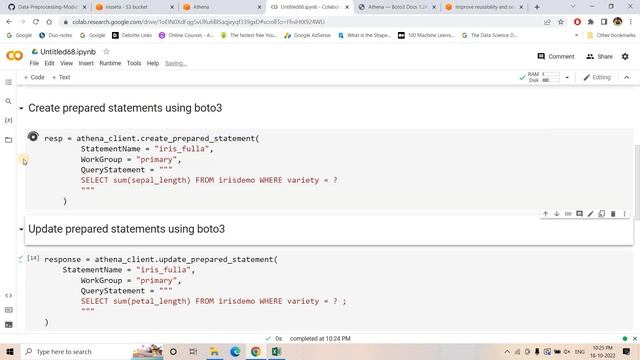Open File Explorer from the taskbar

(214, 351)
